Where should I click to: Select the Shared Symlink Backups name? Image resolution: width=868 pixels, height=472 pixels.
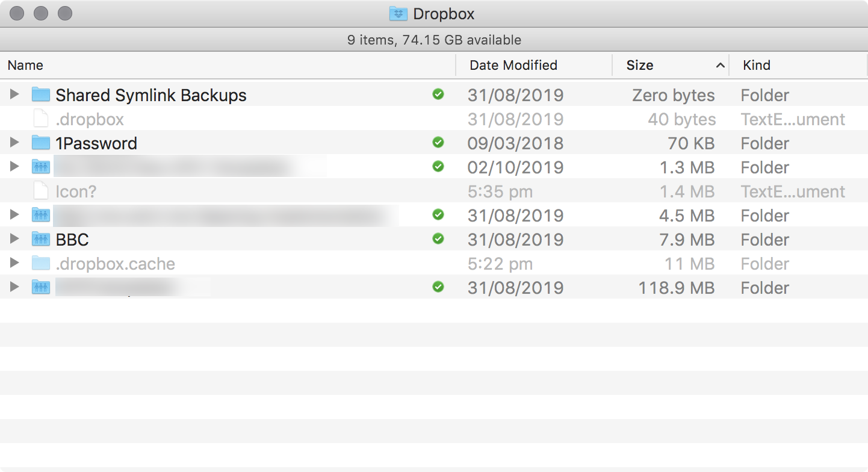151,95
